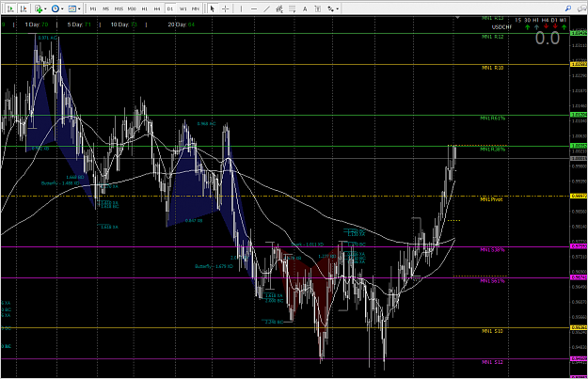Viewport: 588px width, 379px height.
Task: Switch chart to H1 timeframe
Action: point(144,8)
